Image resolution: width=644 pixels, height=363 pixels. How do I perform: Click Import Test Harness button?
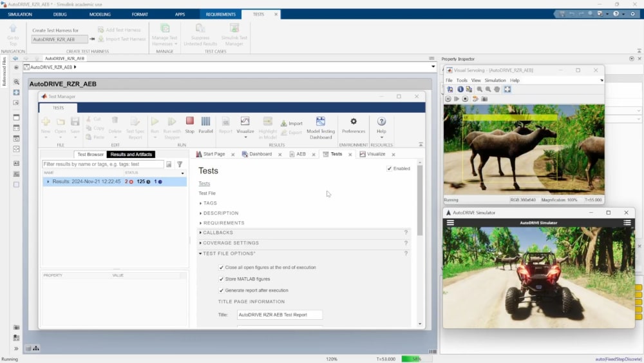[x=122, y=39]
